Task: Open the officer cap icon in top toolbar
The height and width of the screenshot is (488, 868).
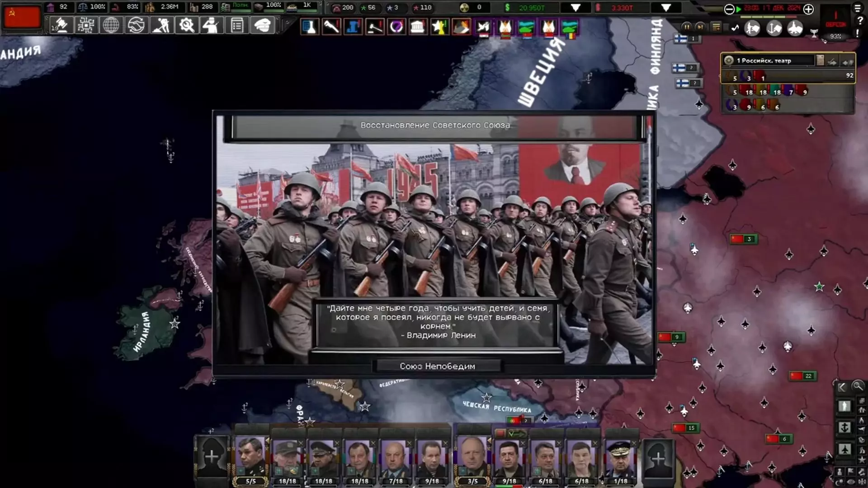Action: click(x=262, y=25)
